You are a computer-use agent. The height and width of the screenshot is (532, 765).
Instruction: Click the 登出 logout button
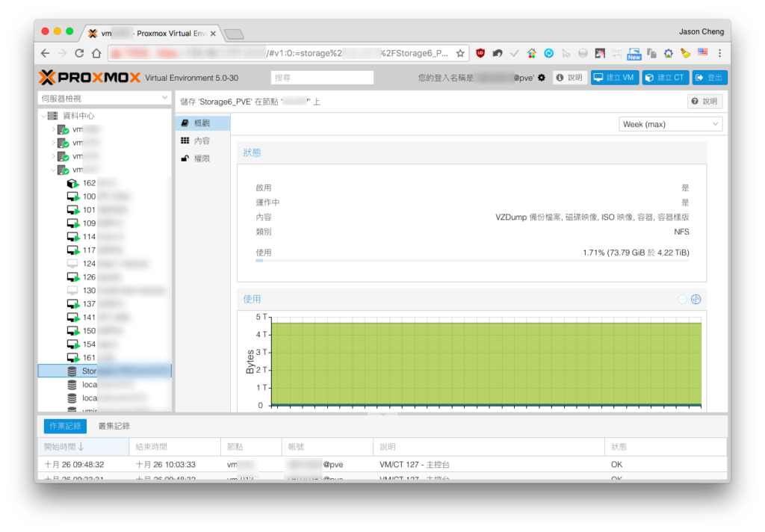pos(710,78)
